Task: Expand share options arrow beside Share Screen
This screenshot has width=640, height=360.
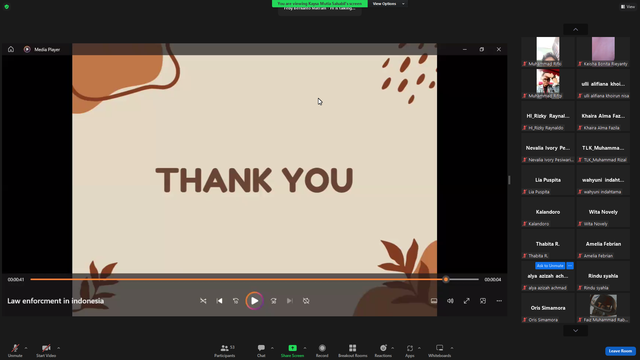Action: tap(305, 348)
